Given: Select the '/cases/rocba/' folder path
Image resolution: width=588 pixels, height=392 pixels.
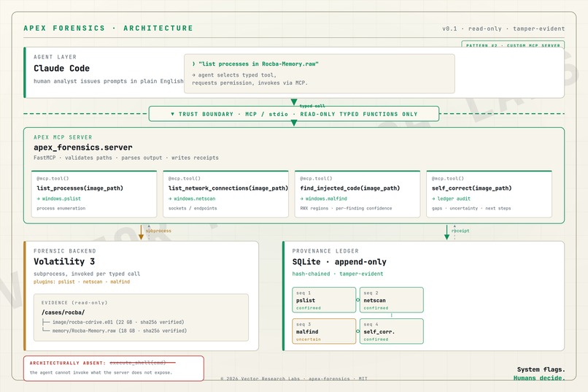Looking at the screenshot, I should (x=63, y=312).
